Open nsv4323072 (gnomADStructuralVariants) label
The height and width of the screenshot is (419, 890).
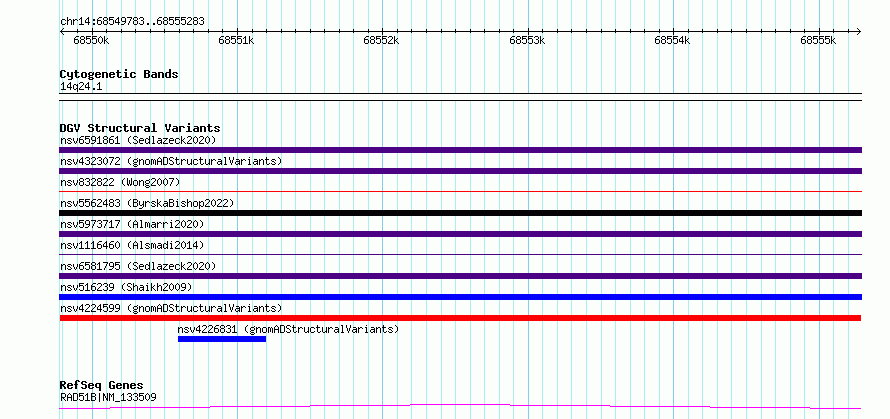pos(171,161)
